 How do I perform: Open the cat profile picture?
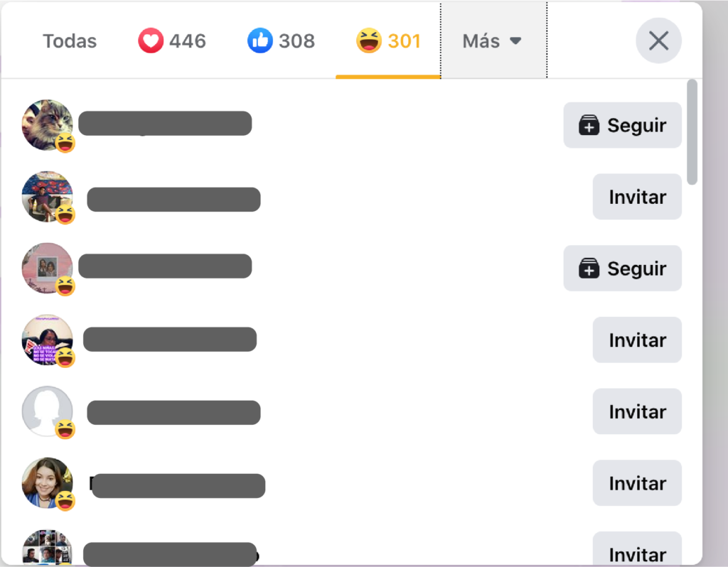coord(47,125)
